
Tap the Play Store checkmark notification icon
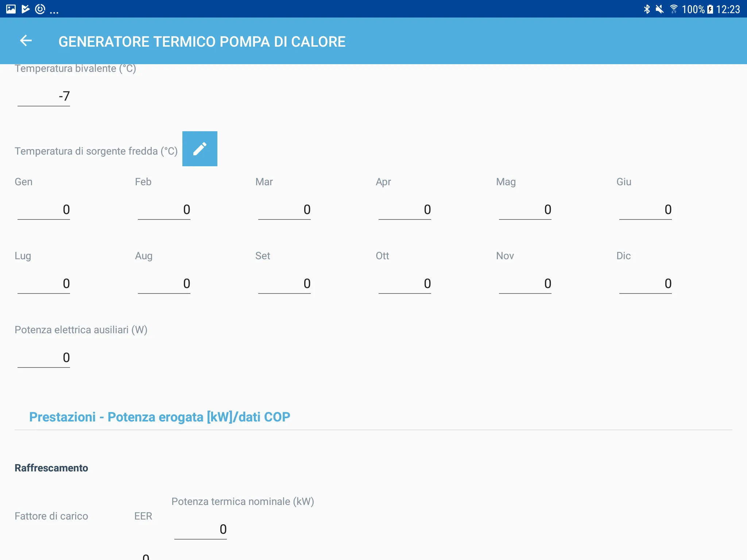tap(26, 9)
